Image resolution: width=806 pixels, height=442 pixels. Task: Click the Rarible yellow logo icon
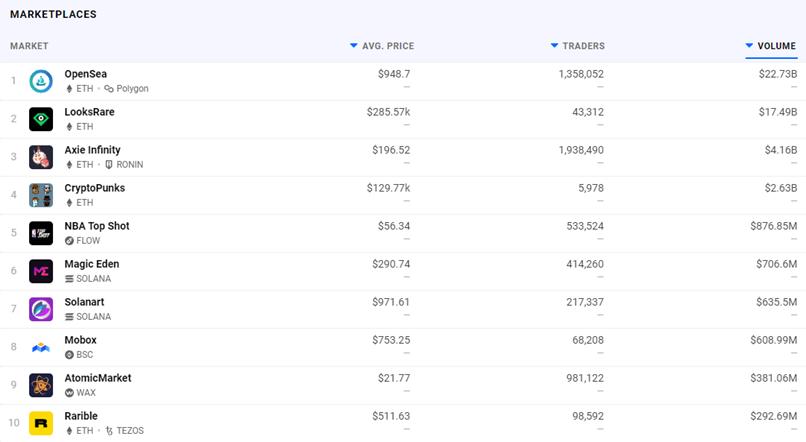point(41,423)
